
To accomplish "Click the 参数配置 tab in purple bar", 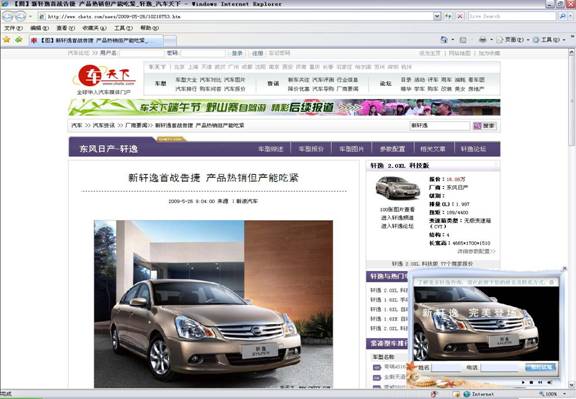I will point(392,149).
